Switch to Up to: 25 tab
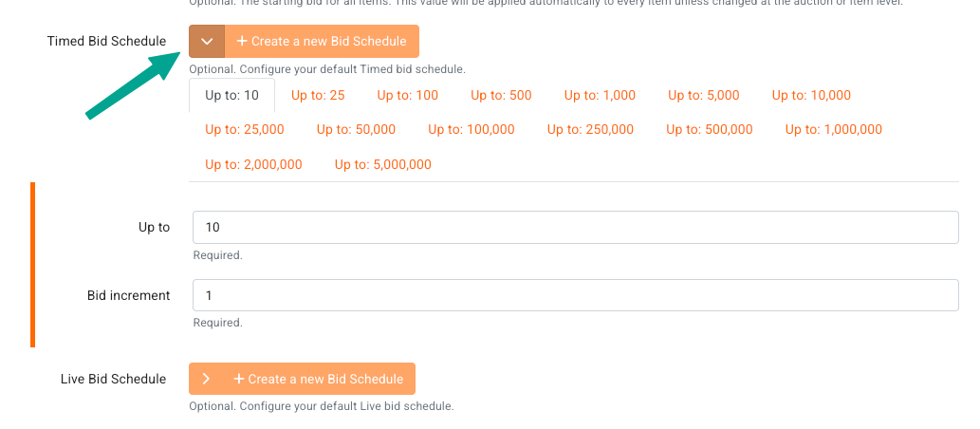The image size is (980, 429). (x=318, y=96)
